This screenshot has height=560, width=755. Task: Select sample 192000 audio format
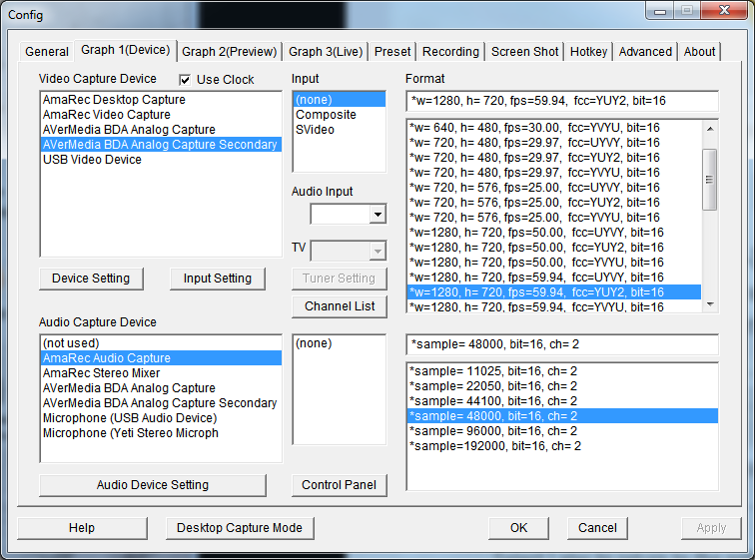562,446
